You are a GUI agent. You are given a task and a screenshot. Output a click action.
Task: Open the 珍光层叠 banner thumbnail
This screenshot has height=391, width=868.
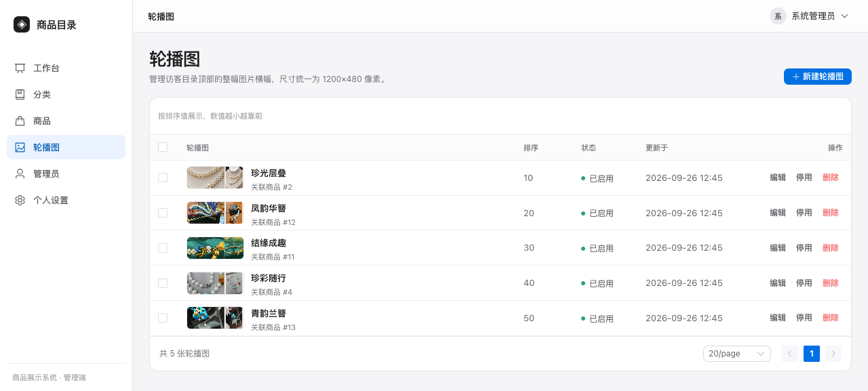pos(215,178)
